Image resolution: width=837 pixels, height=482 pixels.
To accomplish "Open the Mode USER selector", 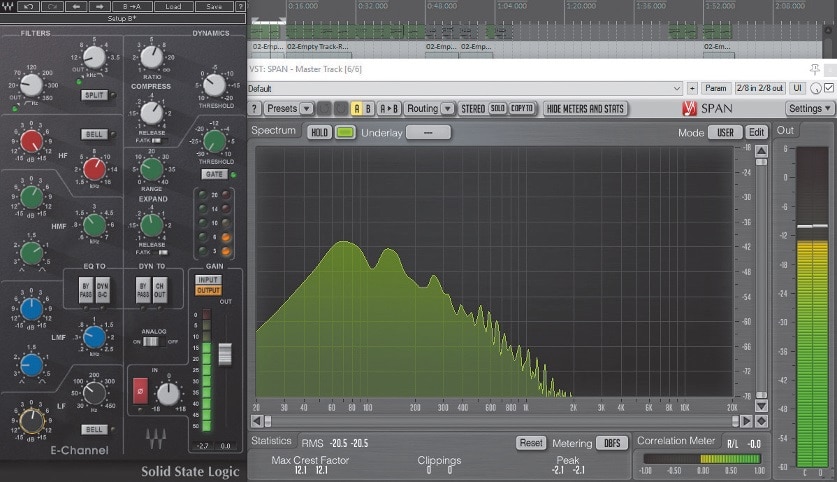I will pos(725,132).
